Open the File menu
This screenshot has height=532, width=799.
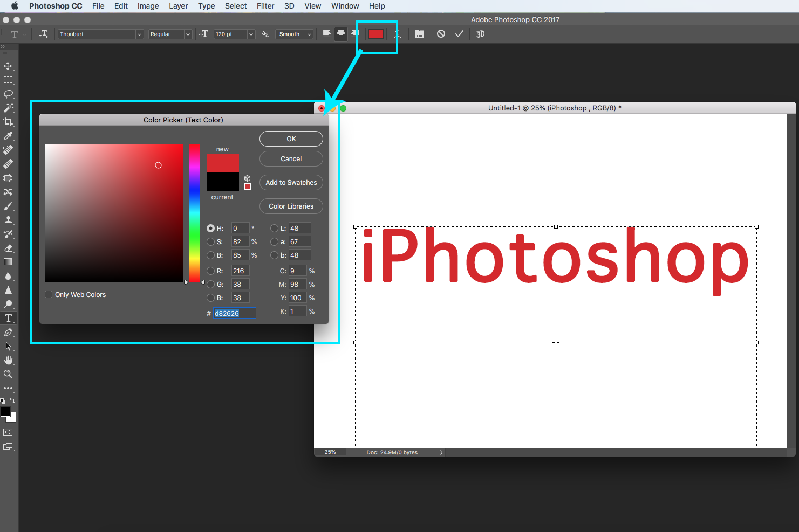tap(98, 6)
